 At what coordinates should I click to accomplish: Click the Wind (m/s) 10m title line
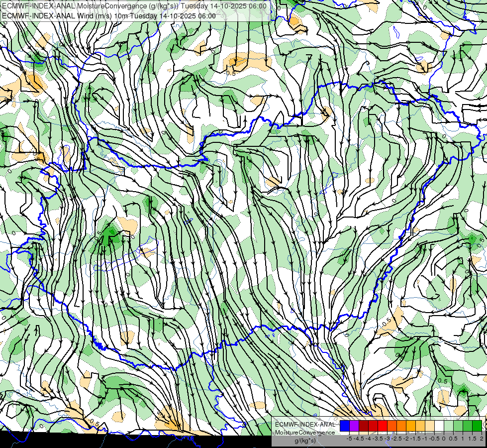tap(109, 15)
